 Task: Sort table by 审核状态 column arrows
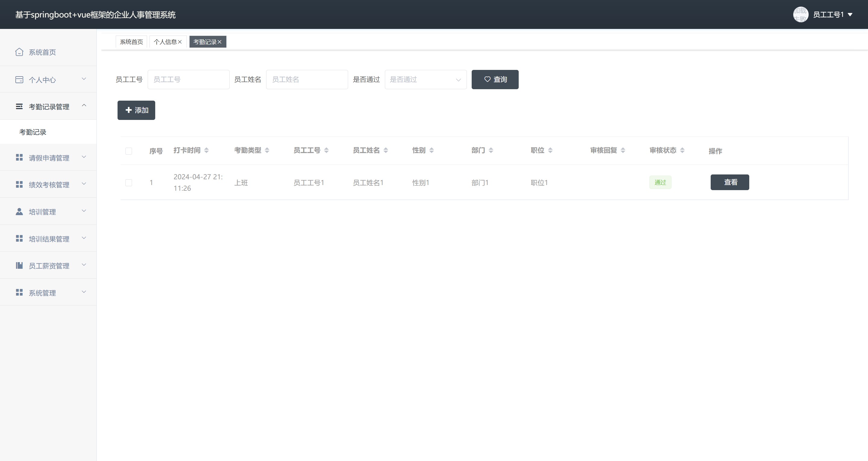(682, 150)
